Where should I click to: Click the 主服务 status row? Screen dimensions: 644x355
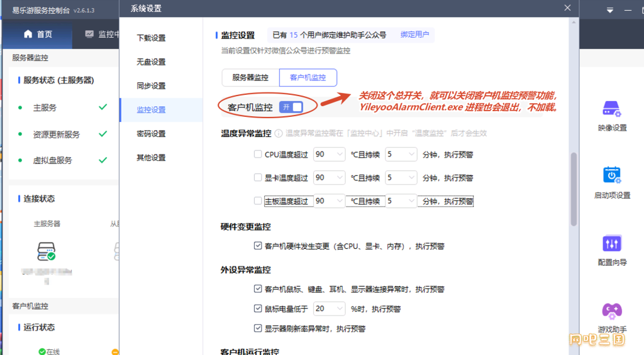(x=64, y=107)
